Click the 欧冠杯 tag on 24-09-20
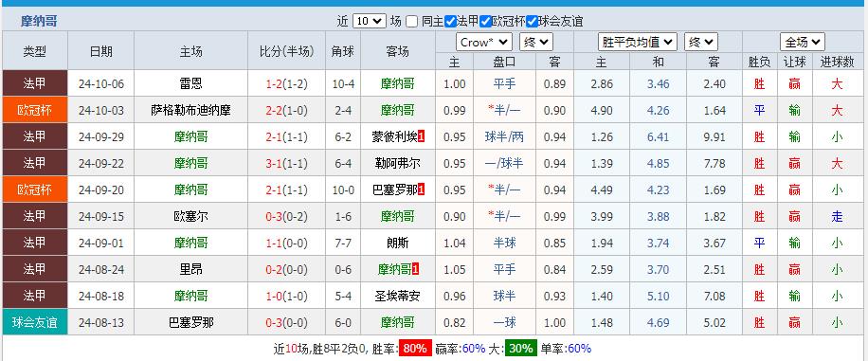The image size is (868, 361). (x=35, y=190)
